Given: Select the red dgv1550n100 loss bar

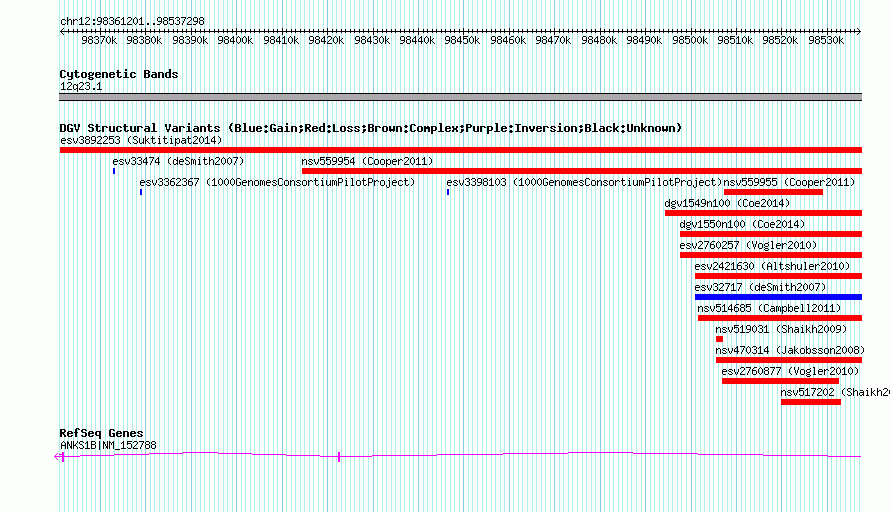Looking at the screenshot, I should pos(771,234).
